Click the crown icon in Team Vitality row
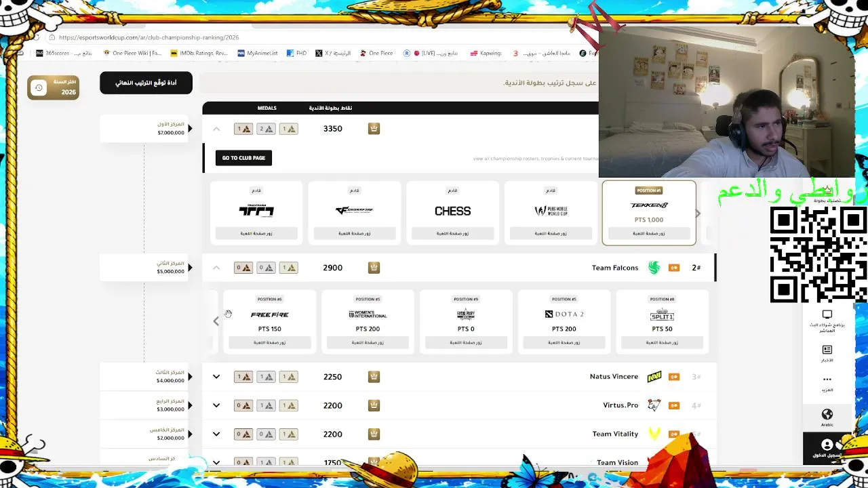The image size is (868, 488). tap(374, 434)
